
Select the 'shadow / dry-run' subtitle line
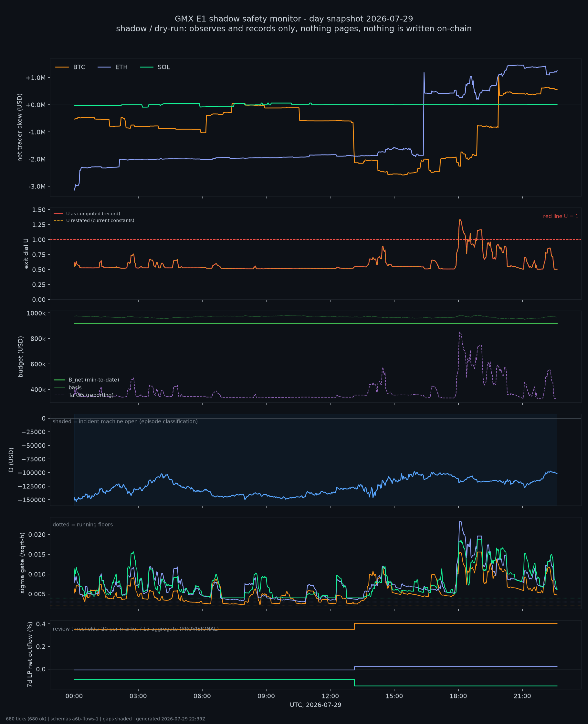tap(294, 28)
